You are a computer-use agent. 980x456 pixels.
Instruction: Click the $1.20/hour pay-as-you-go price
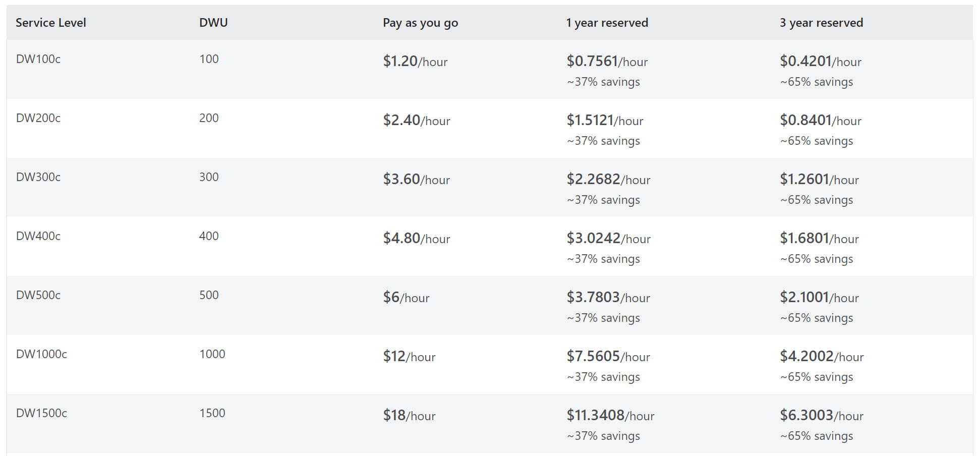(415, 62)
